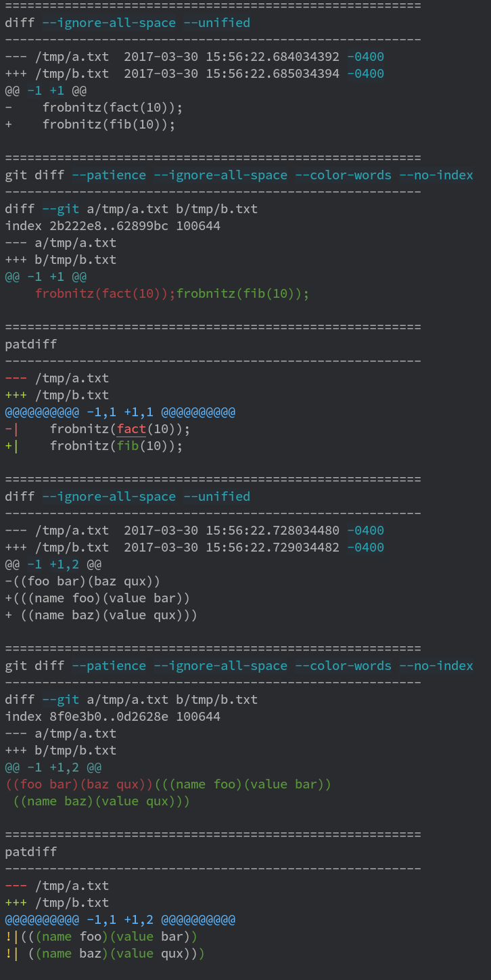Click the '@@ -1 +1,2 @@' hunk header under diff --unified
The image size is (491, 980).
point(53,564)
